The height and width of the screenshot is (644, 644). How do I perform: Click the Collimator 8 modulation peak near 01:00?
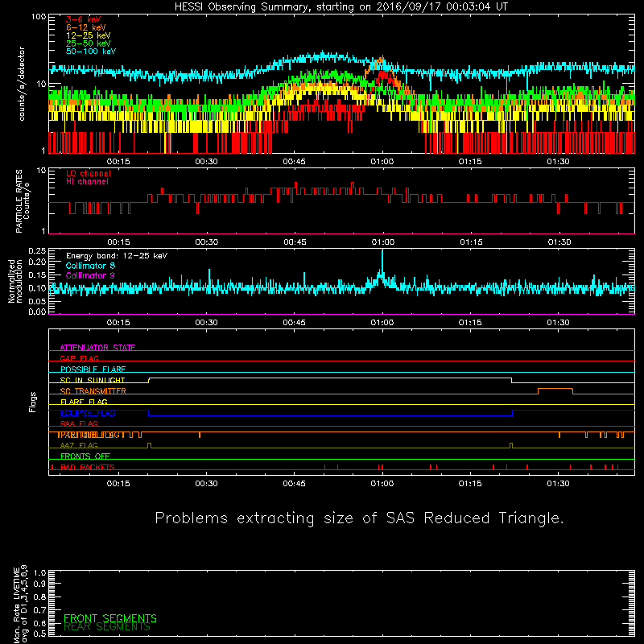point(382,262)
